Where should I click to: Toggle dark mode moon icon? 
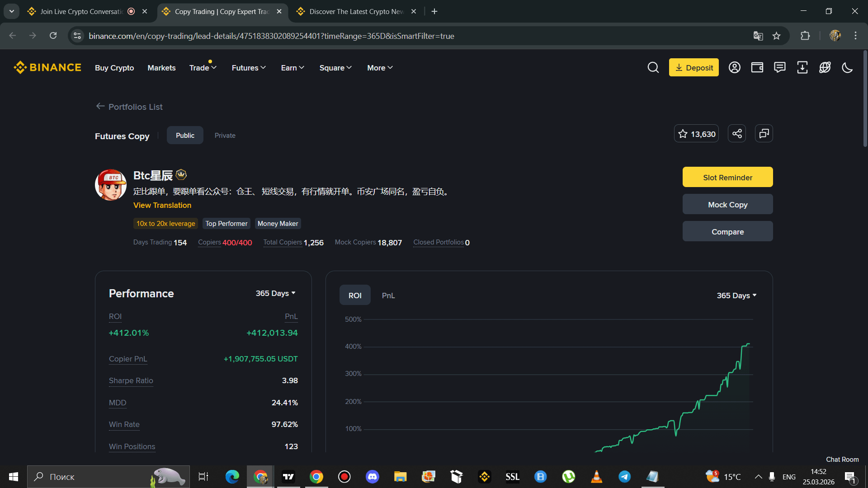point(847,67)
